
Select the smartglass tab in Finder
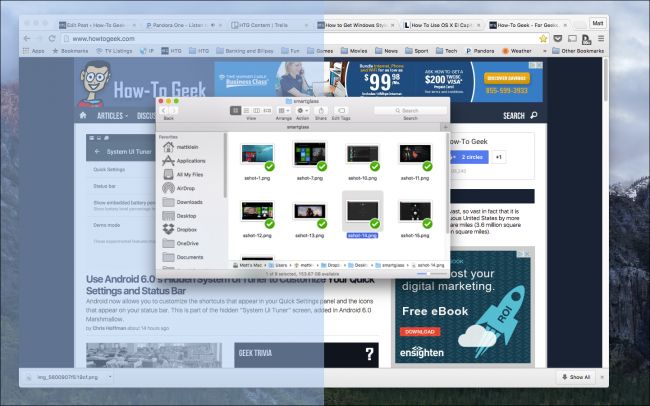tap(298, 127)
